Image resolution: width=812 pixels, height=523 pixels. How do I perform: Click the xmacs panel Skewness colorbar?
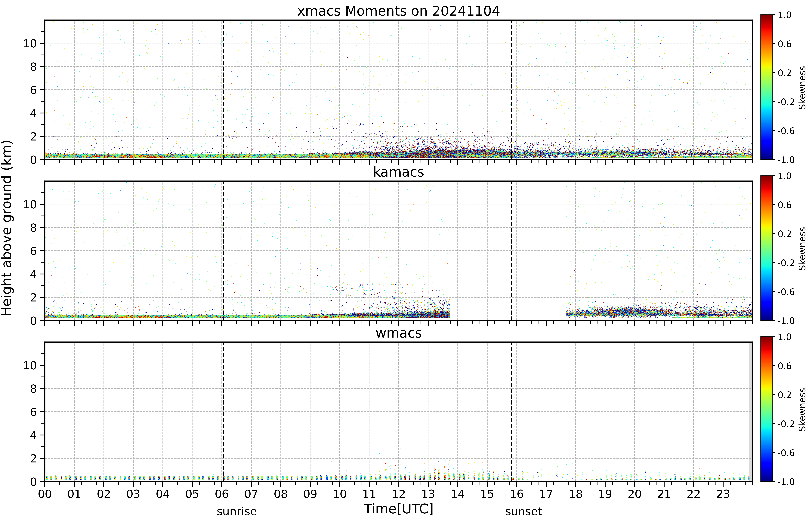(767, 87)
